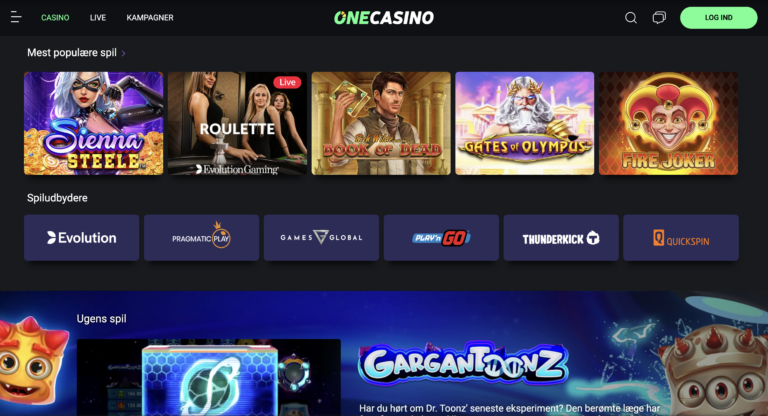The width and height of the screenshot is (768, 416).
Task: Choose the Games Global provider tile
Action: pos(321,238)
